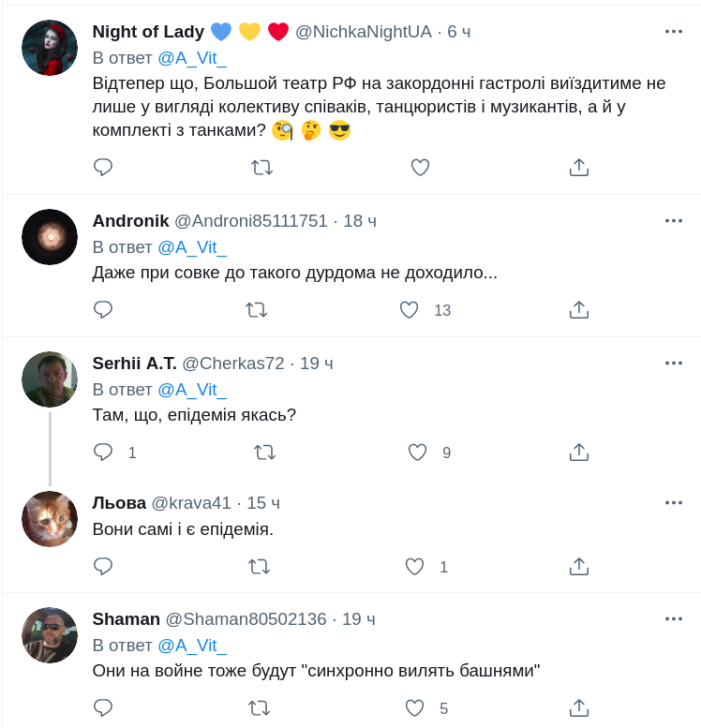Viewport: 701px width, 728px height.
Task: Like Serhii A.T.'s epidemic question tweet
Action: click(x=418, y=453)
